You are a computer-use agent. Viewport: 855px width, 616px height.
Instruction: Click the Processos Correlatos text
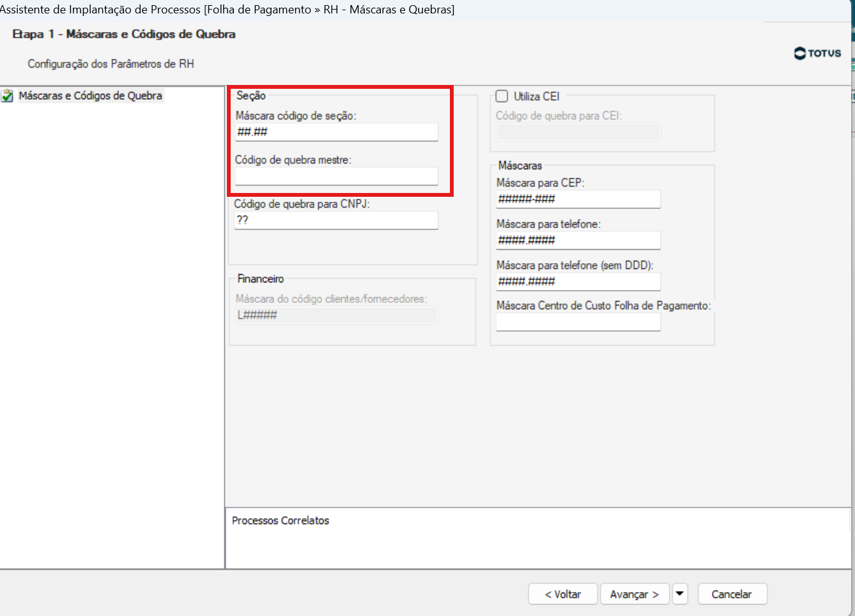coord(281,521)
